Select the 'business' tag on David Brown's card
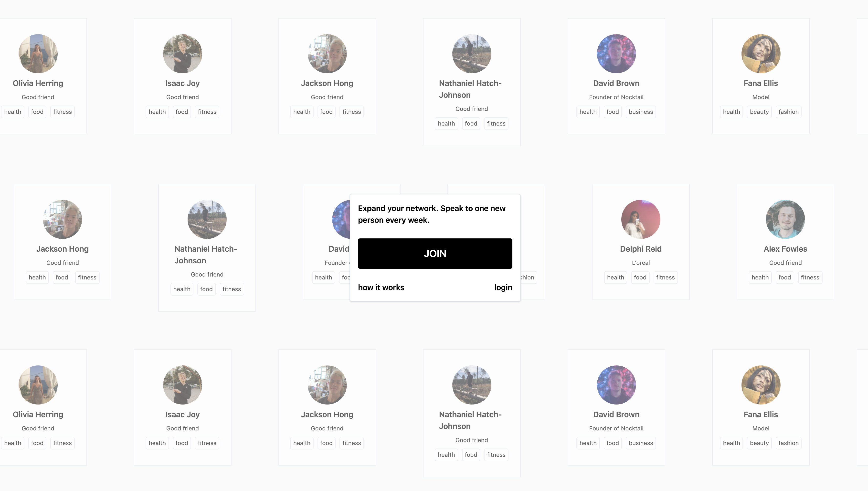The width and height of the screenshot is (868, 491). pos(640,112)
